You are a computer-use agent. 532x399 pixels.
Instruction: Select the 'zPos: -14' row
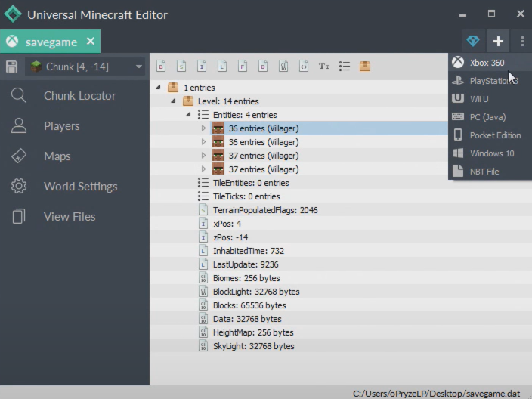341,237
